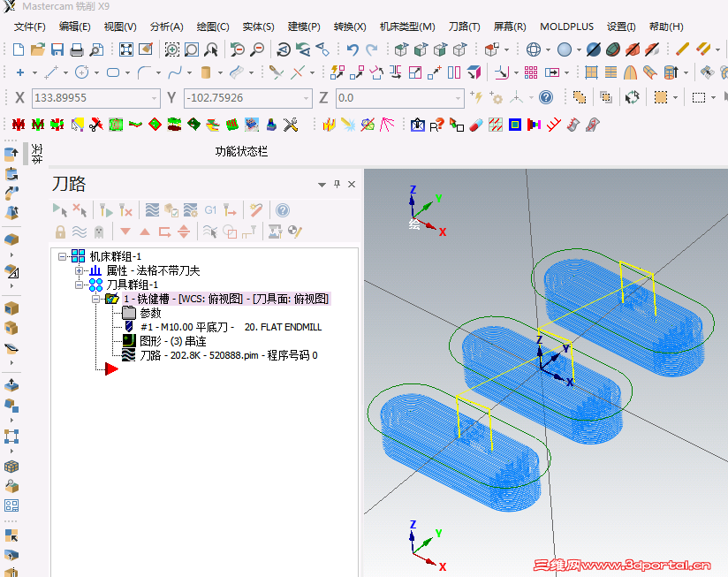Click the New file icon
The image size is (728, 577).
click(x=18, y=49)
